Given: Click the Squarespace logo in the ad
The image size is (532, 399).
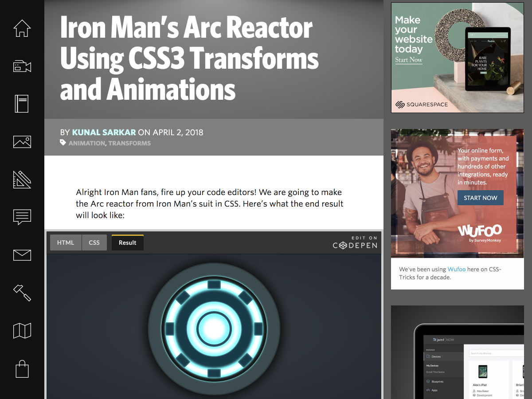Looking at the screenshot, I should (422, 105).
